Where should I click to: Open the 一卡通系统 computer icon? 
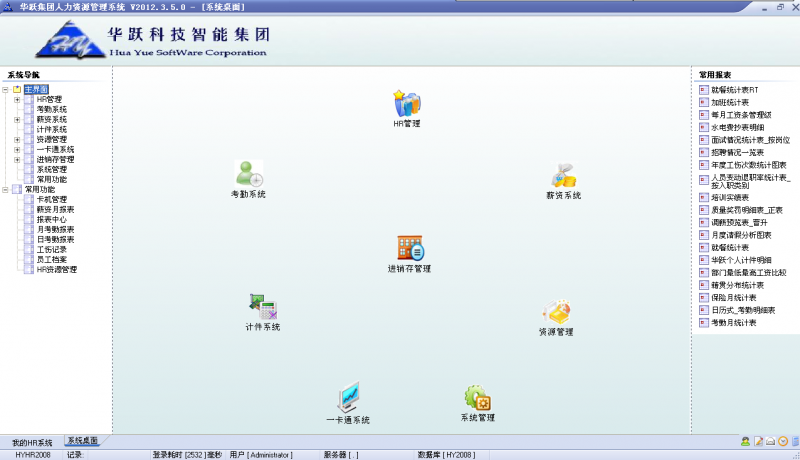[x=348, y=399]
